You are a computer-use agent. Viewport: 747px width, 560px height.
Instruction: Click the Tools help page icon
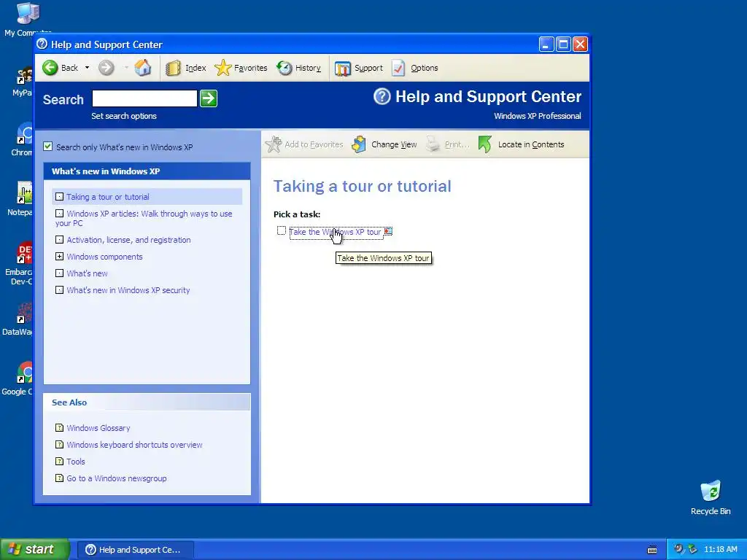click(x=59, y=461)
